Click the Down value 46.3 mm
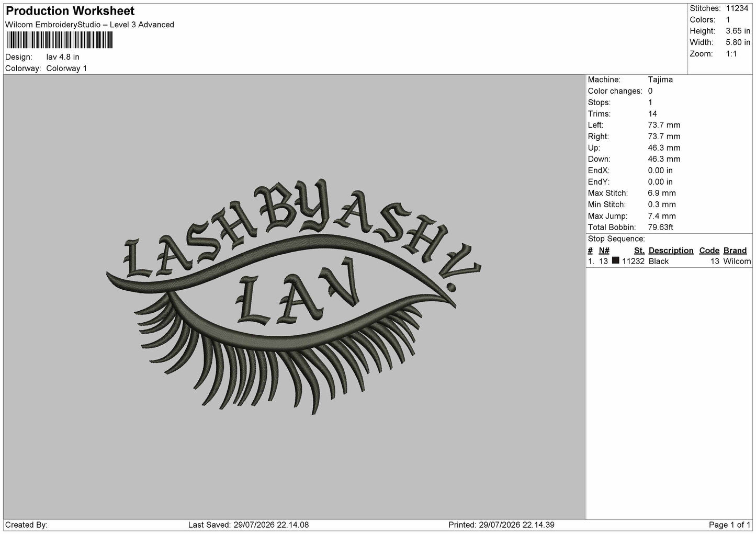The image size is (756, 534). (664, 159)
